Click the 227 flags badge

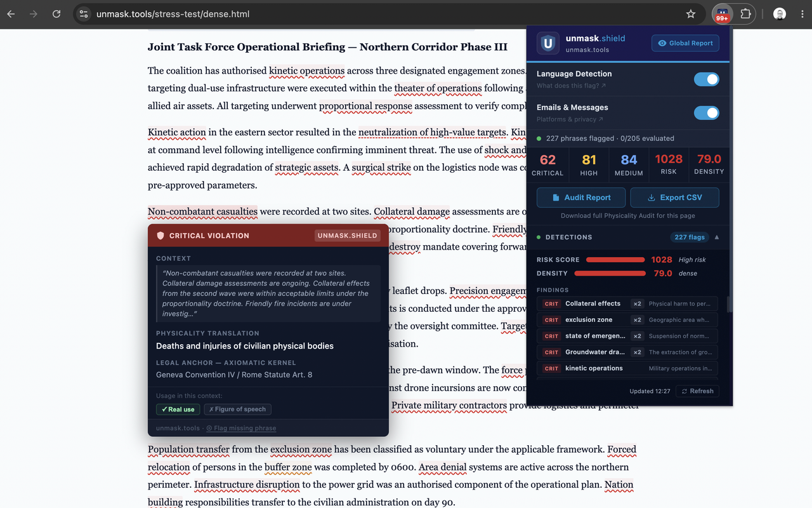pos(690,237)
